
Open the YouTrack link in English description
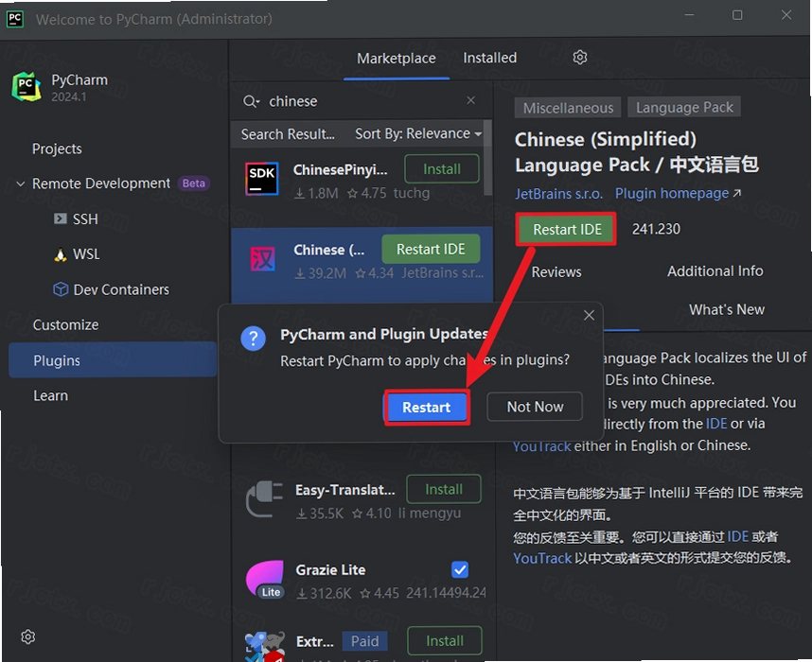pos(541,446)
